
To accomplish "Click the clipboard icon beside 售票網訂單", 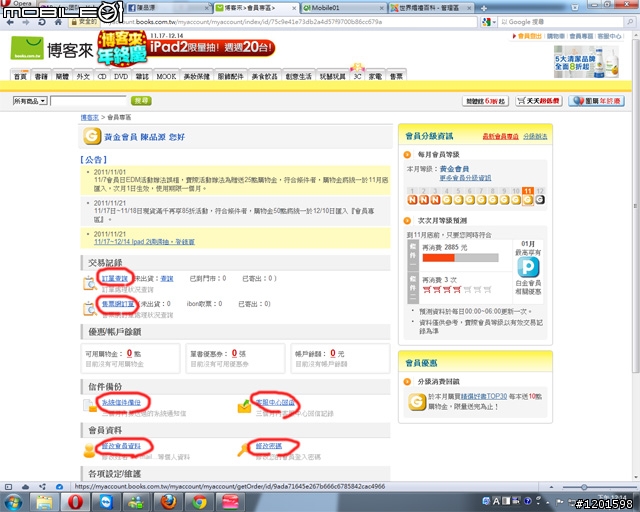I will coord(90,308).
